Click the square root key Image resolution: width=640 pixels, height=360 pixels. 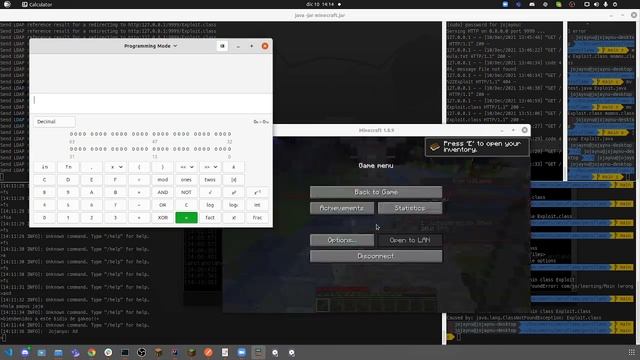click(x=210, y=192)
